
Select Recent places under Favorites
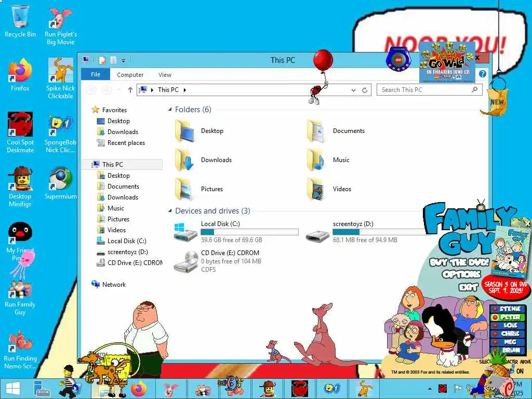tap(126, 143)
